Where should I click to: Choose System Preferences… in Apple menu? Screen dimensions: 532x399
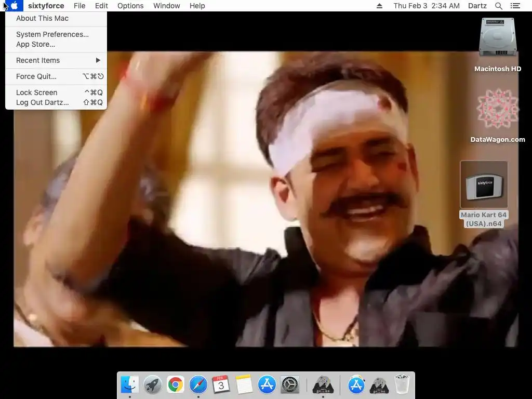point(56,34)
